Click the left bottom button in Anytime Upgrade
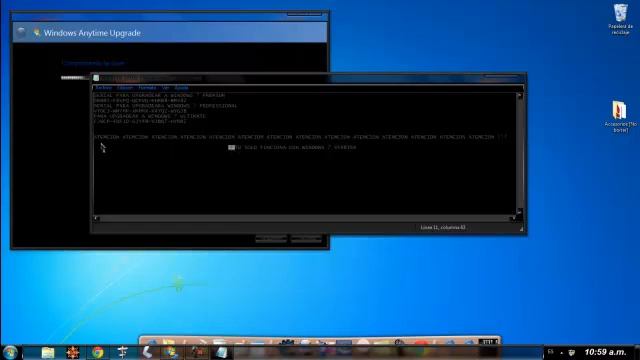Viewport: 640px width, 360px height. [x=271, y=239]
